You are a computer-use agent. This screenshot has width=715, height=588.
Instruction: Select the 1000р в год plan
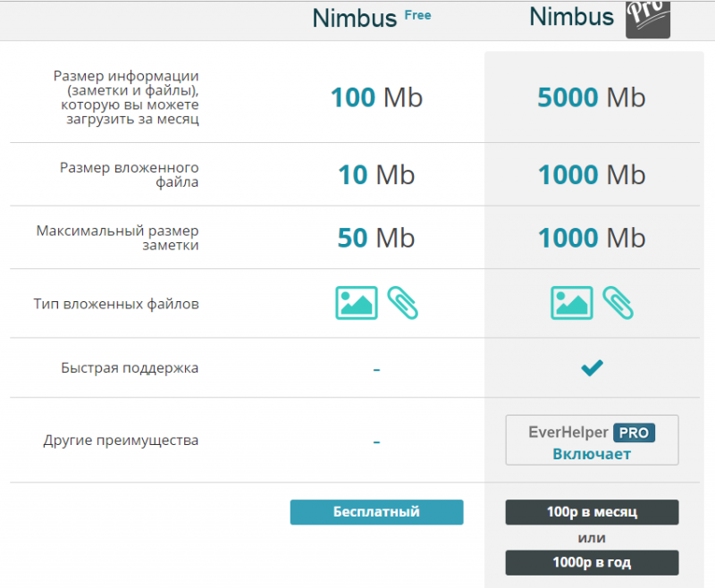[592, 562]
